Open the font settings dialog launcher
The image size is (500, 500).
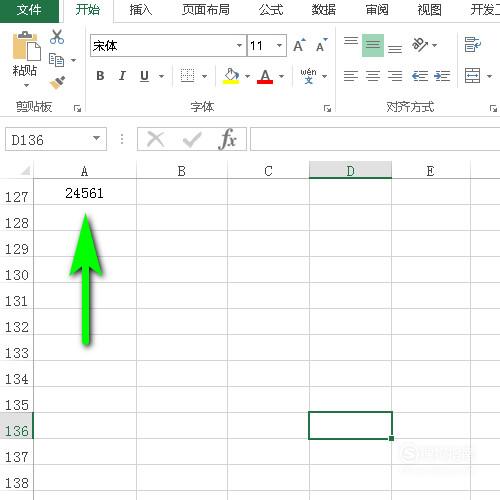(327, 108)
